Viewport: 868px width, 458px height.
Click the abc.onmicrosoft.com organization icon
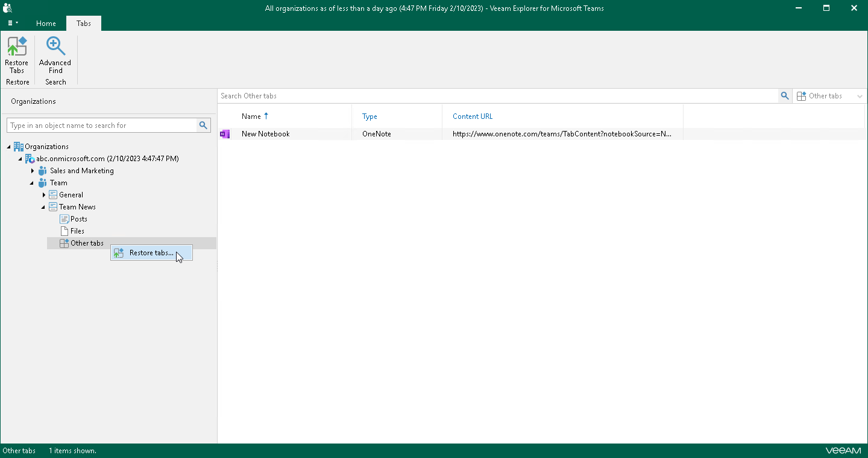30,159
